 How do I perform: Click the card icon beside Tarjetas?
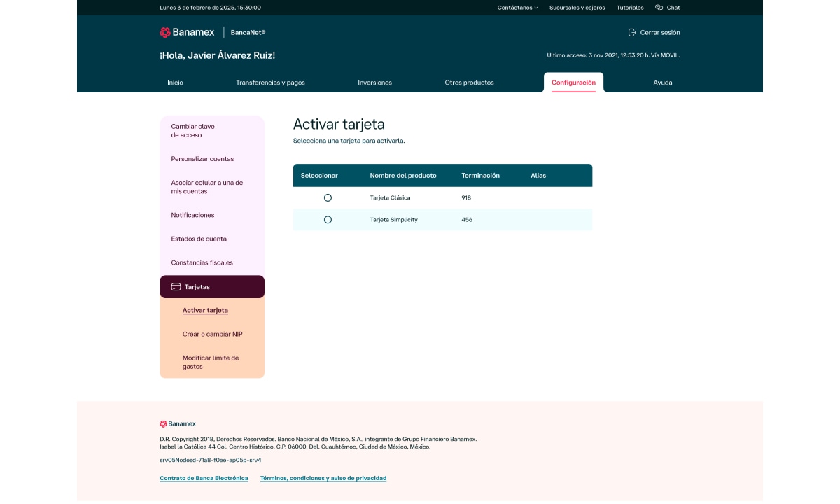pos(176,287)
